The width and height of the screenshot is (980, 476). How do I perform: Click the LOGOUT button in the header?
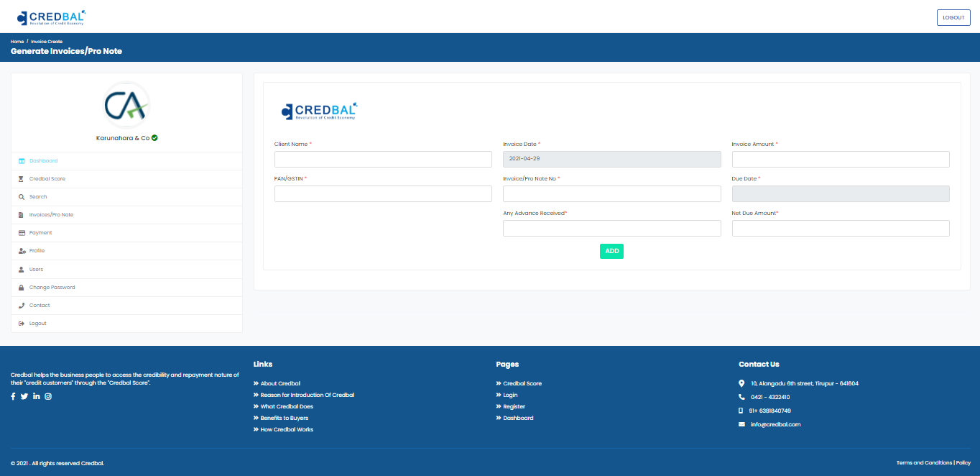[953, 17]
